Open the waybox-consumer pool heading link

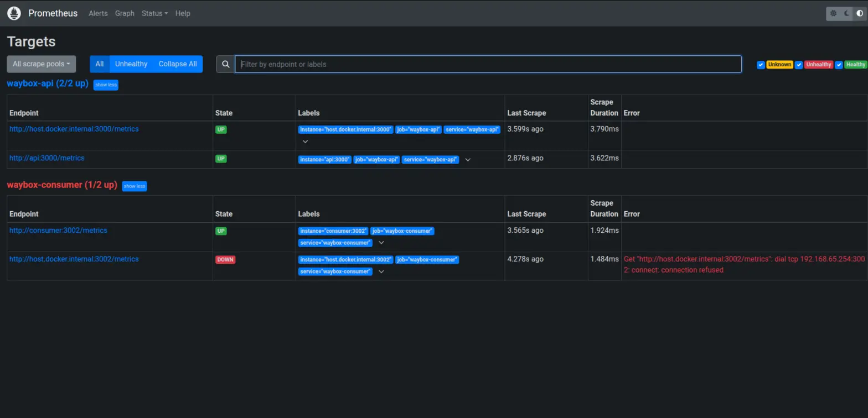62,185
